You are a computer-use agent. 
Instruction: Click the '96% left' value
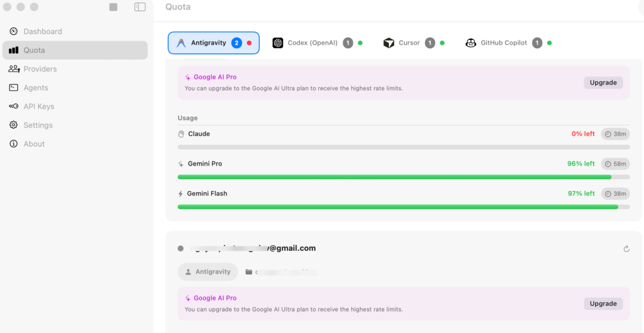(x=581, y=164)
